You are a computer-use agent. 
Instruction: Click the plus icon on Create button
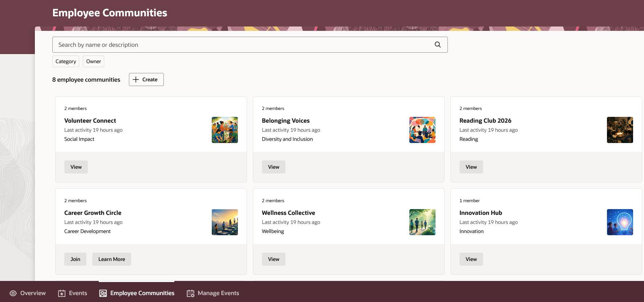136,79
